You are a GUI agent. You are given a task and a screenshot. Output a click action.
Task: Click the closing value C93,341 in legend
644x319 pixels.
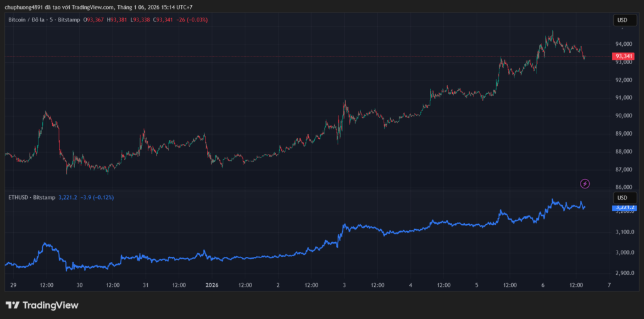coord(164,20)
